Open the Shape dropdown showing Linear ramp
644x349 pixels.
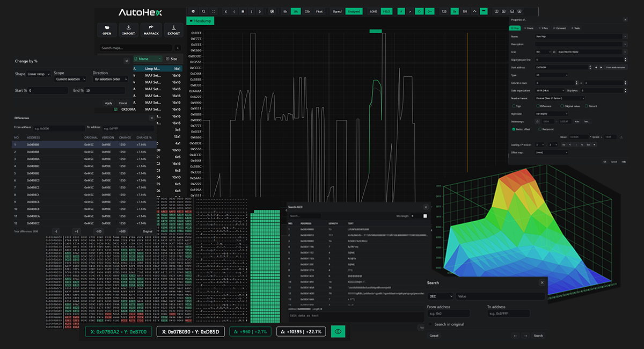pos(39,74)
